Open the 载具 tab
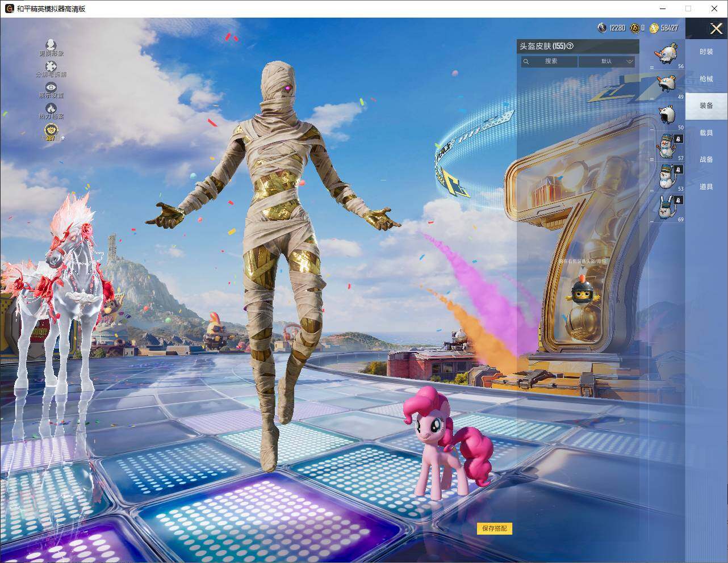The height and width of the screenshot is (563, 728). coord(706,133)
